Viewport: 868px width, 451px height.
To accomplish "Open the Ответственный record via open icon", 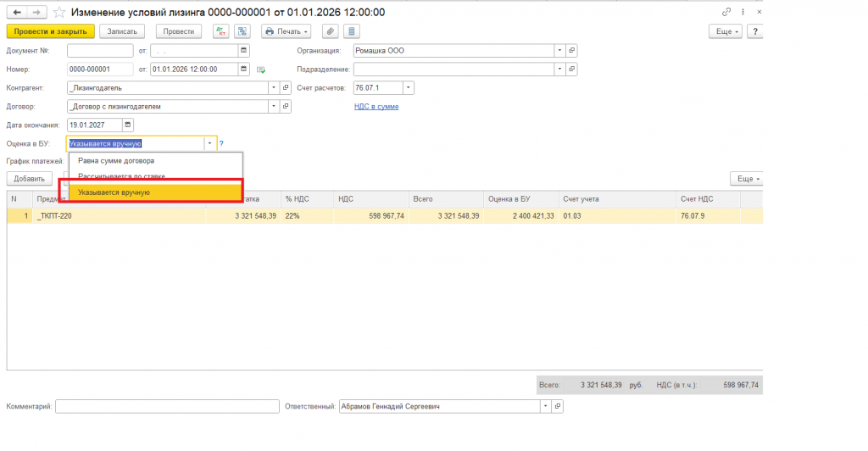I will (558, 406).
